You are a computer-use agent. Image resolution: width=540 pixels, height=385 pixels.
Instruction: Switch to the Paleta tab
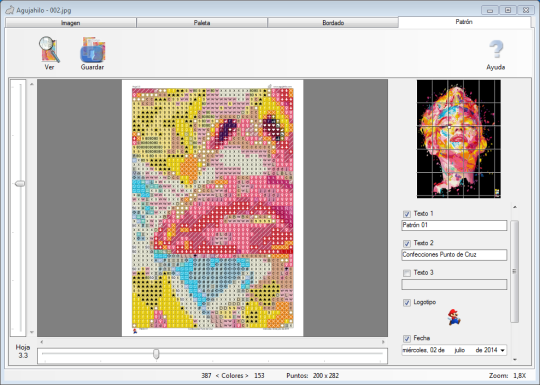click(x=202, y=23)
